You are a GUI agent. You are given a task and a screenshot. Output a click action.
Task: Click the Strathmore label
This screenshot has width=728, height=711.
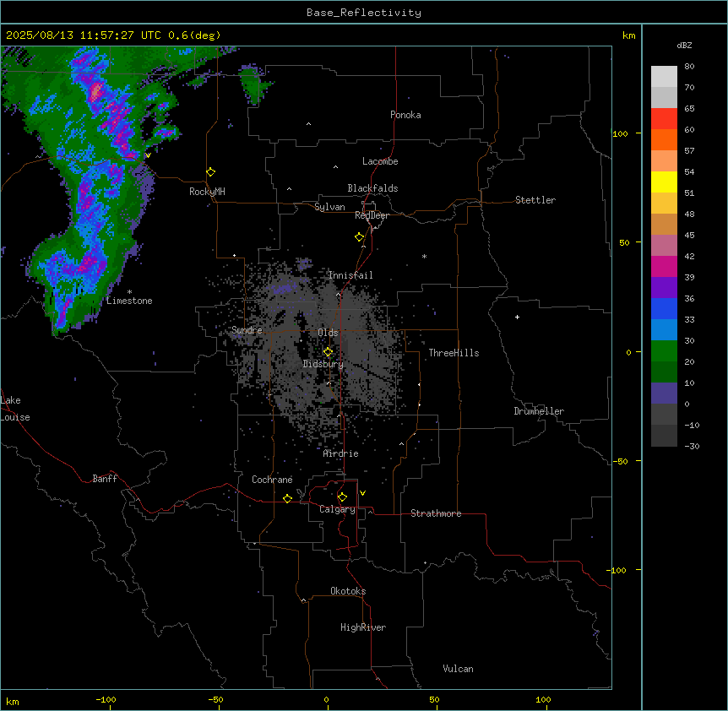pos(436,513)
